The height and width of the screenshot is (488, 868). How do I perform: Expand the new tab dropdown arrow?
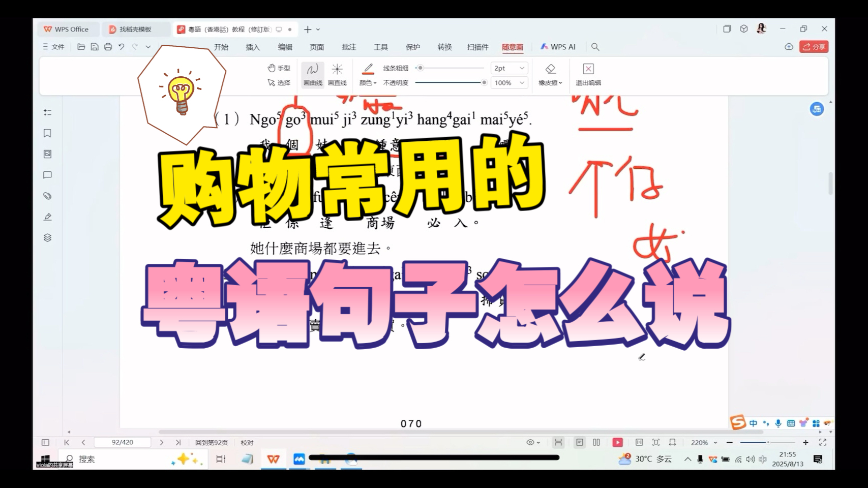point(318,29)
